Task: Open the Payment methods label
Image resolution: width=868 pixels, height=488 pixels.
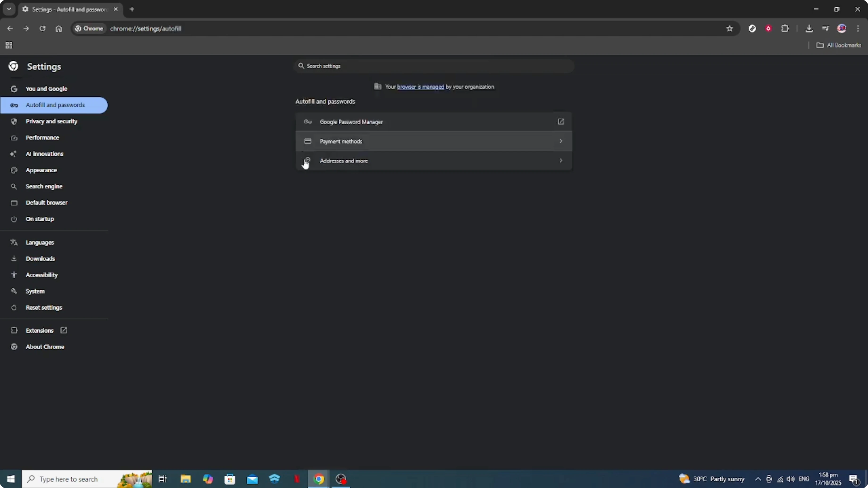Action: 341,141
